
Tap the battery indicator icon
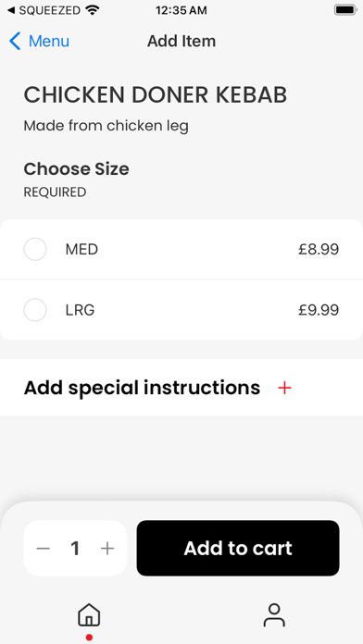coord(344,10)
